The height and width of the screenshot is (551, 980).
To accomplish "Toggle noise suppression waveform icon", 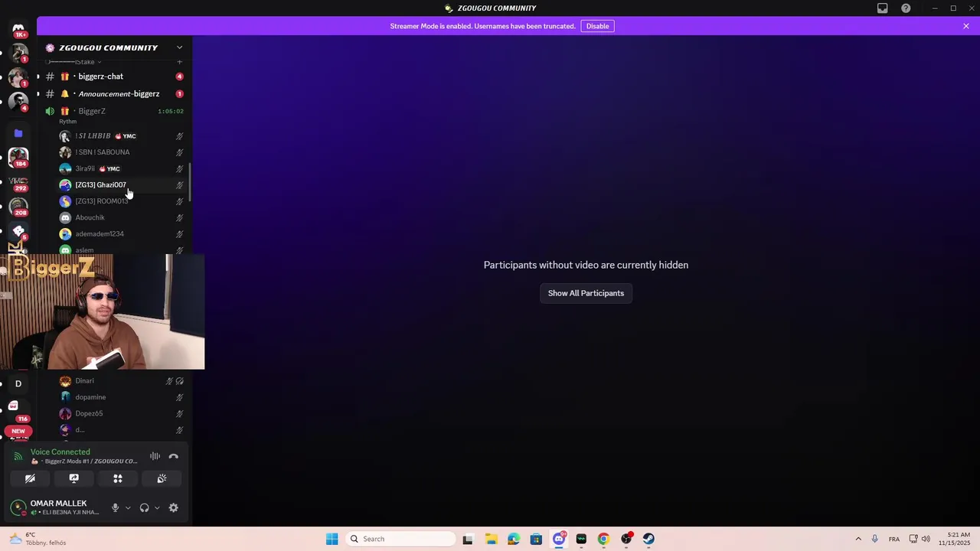I will pos(155,456).
